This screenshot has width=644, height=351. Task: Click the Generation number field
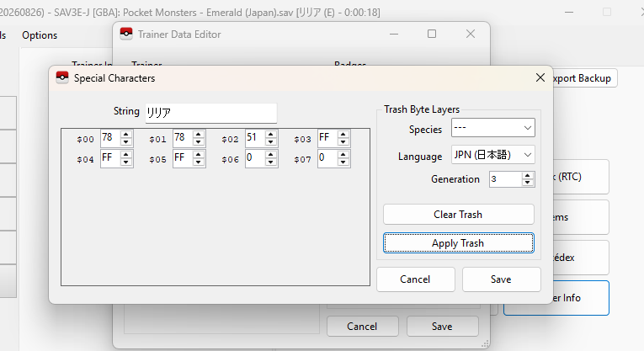click(x=505, y=179)
